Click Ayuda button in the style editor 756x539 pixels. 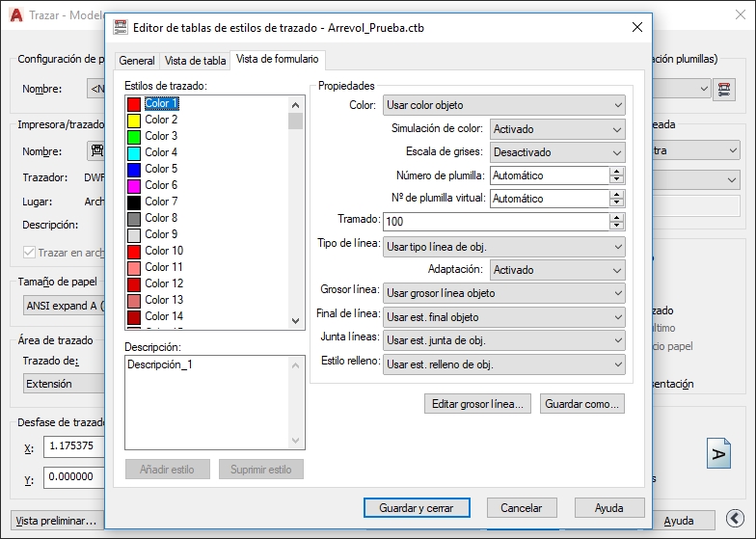609,507
